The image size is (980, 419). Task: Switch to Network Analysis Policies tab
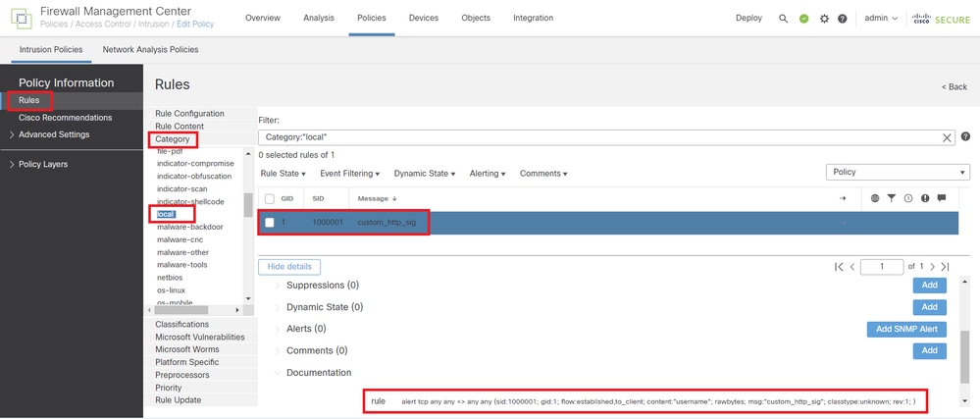(151, 49)
